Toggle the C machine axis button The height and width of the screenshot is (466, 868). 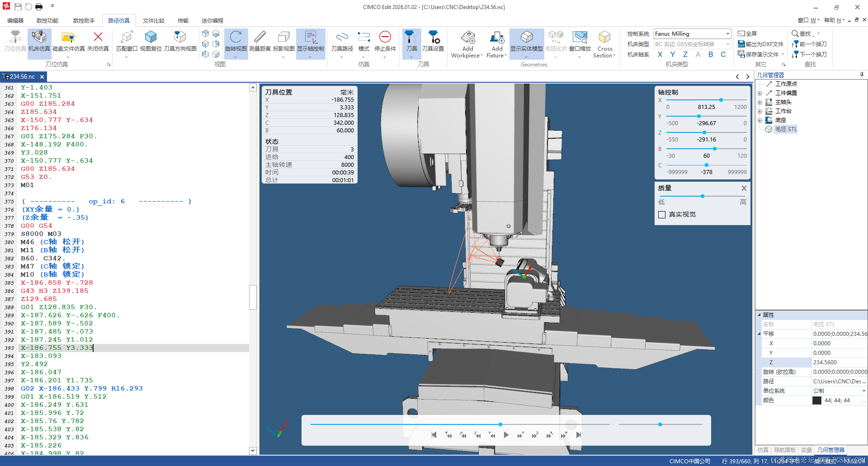click(723, 55)
